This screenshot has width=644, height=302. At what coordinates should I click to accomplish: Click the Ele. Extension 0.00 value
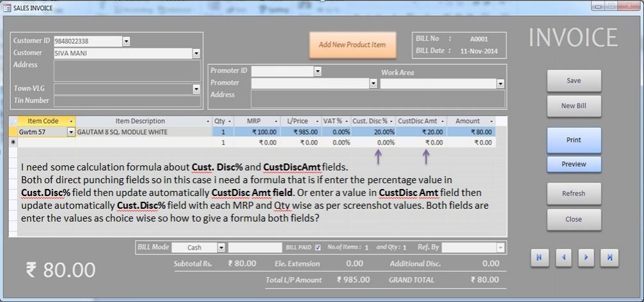(x=354, y=264)
